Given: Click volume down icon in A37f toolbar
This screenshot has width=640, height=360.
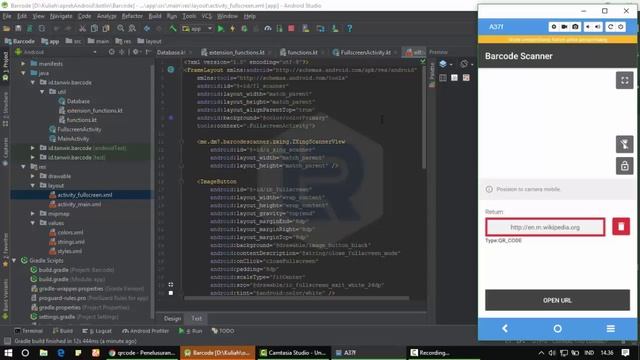Looking at the screenshot, I should click(588, 27).
